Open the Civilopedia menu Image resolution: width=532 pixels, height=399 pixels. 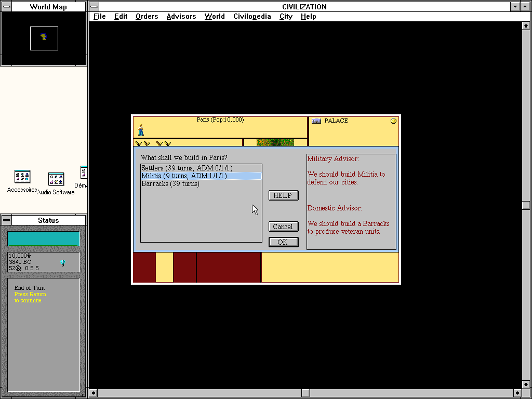252,16
